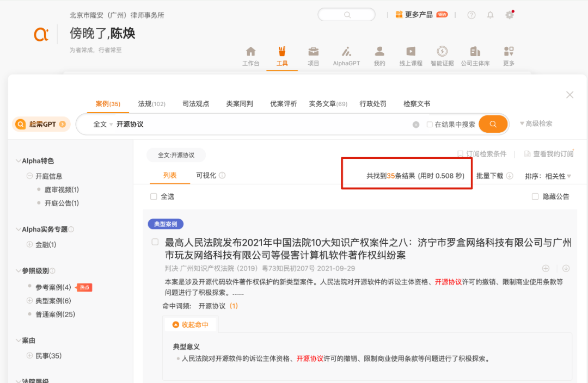Switch to the 类案同判 tab
This screenshot has height=383, width=588.
pos(240,104)
